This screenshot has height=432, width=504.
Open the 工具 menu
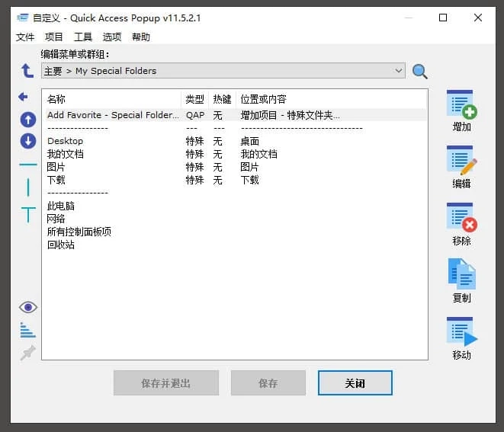(83, 37)
